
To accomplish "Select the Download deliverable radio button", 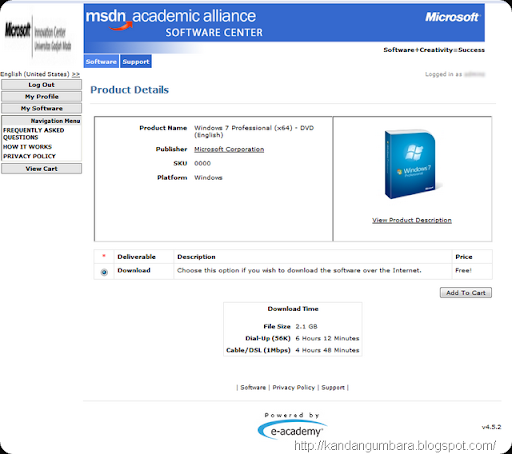I will [104, 272].
